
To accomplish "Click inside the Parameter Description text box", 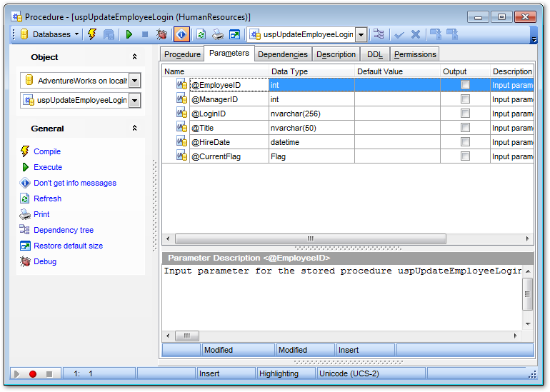I will coord(342,297).
